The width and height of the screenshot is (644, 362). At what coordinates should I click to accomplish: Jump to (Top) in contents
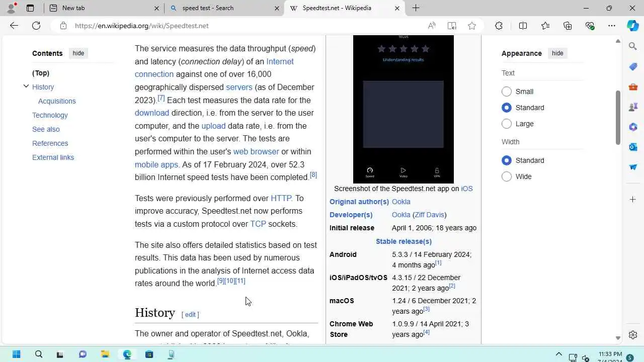(x=41, y=73)
